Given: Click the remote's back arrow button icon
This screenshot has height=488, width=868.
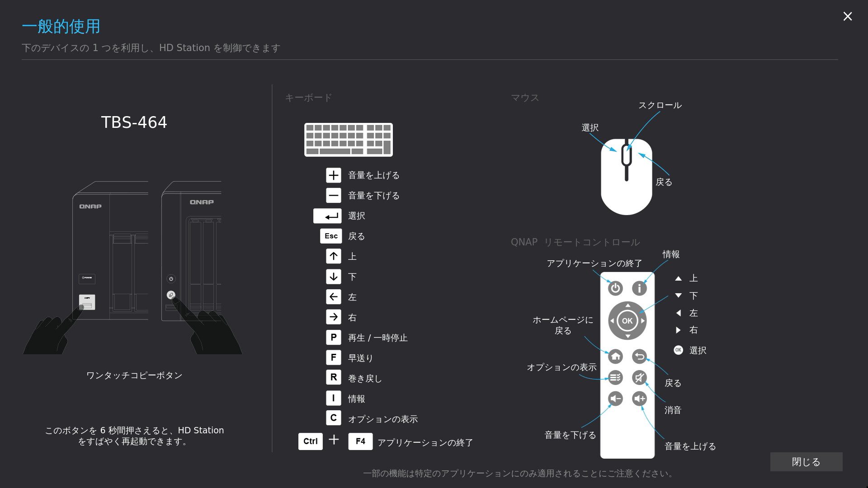Looking at the screenshot, I should click(x=639, y=357).
